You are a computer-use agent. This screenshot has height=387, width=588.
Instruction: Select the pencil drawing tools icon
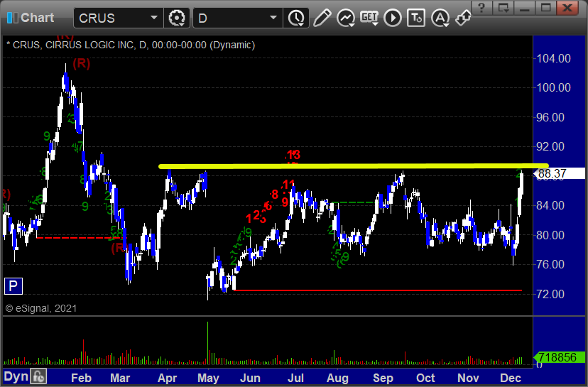click(322, 18)
